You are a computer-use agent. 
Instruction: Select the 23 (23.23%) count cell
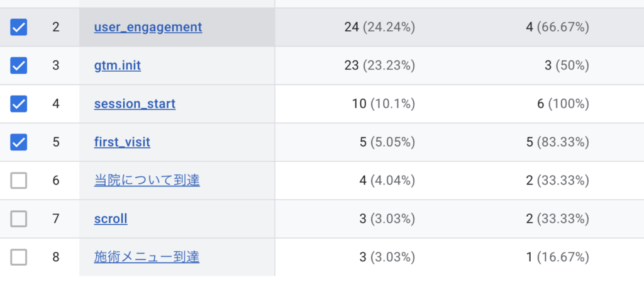tap(379, 65)
